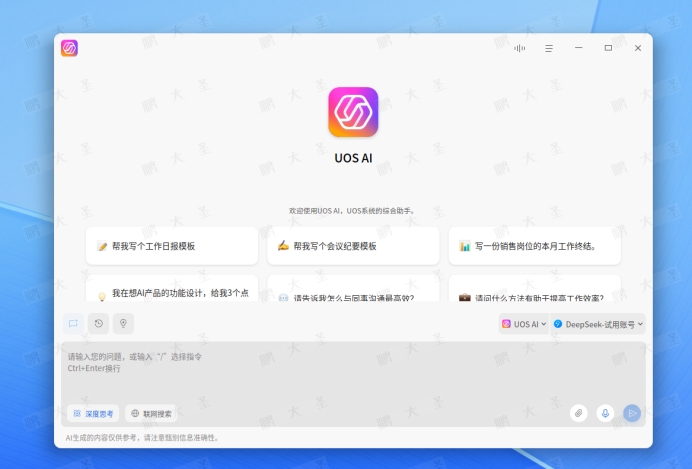Expand the UOS AI assistant dropdown

pos(524,324)
